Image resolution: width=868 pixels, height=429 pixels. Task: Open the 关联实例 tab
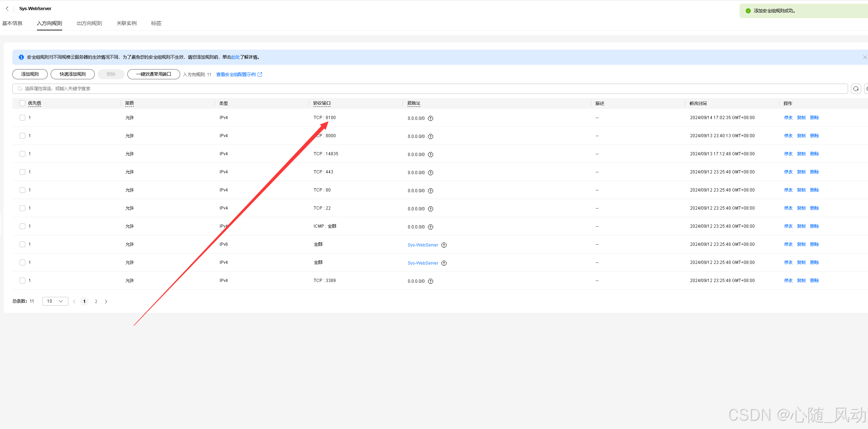tap(126, 23)
